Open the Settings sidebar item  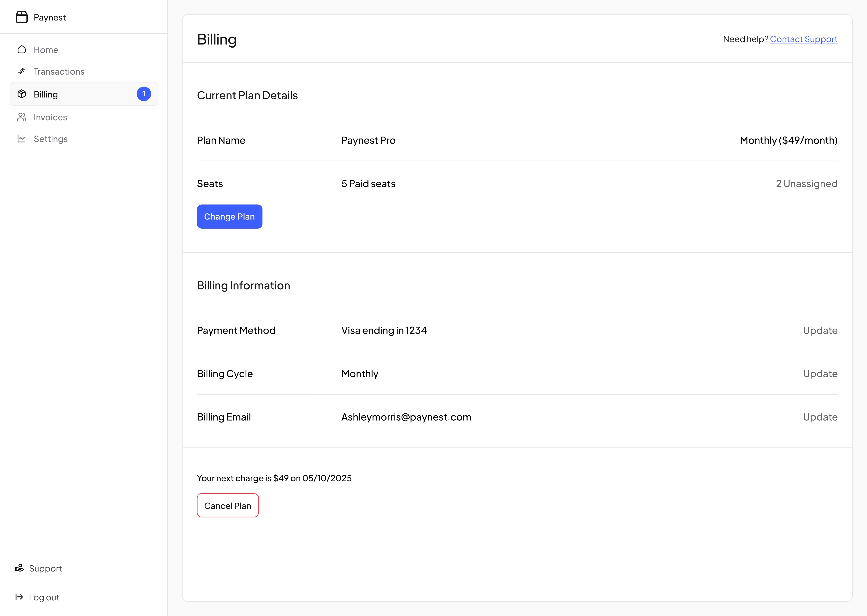(x=51, y=139)
